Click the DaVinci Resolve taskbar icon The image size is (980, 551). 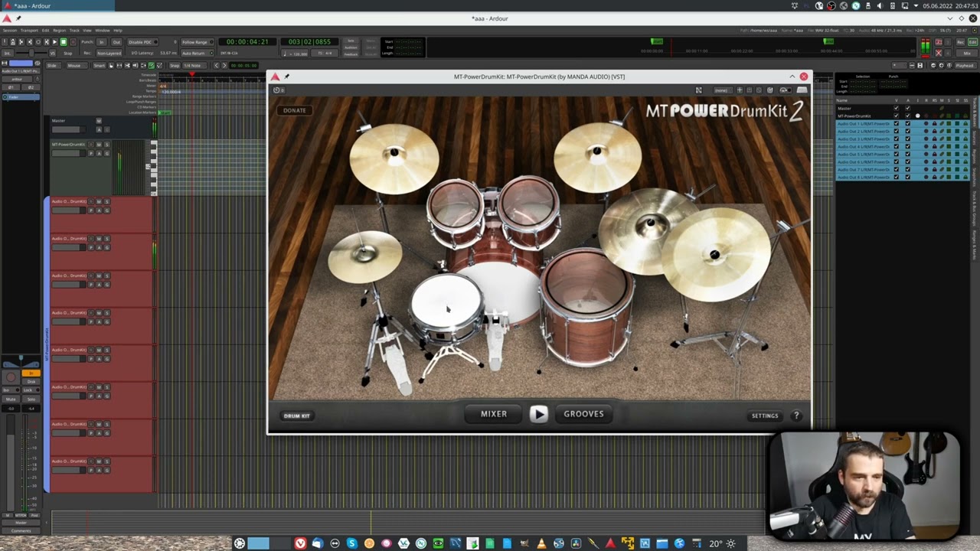pos(577,543)
